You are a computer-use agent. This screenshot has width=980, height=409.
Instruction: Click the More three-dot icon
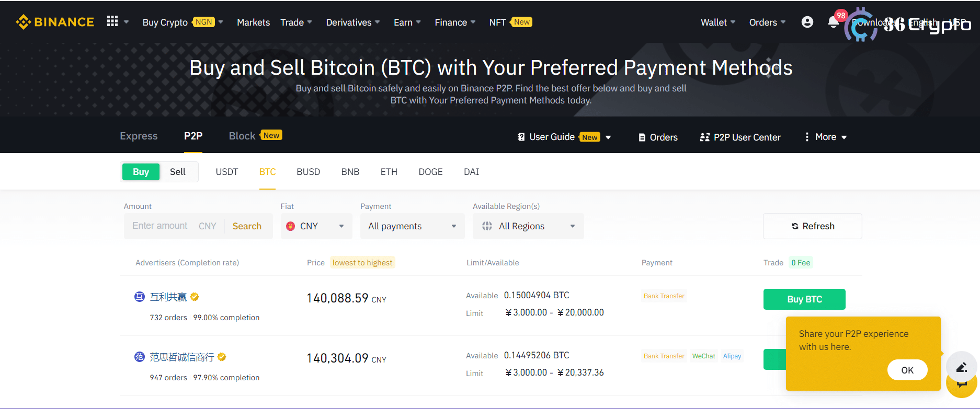tap(807, 137)
